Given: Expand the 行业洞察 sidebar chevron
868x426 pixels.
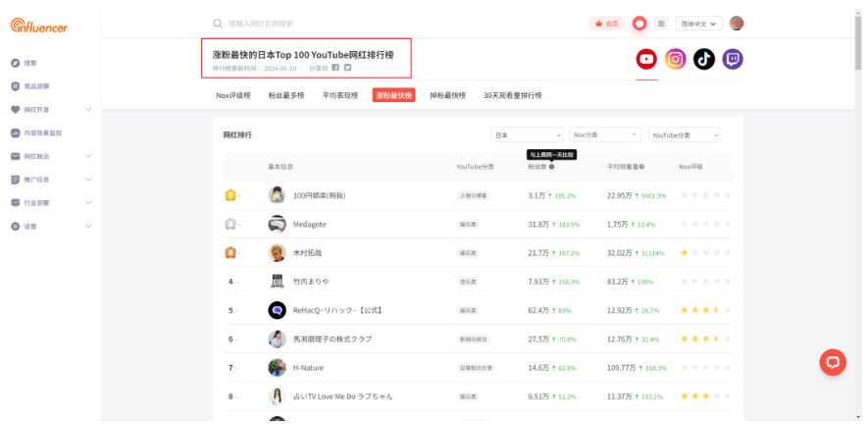Looking at the screenshot, I should point(88,203).
